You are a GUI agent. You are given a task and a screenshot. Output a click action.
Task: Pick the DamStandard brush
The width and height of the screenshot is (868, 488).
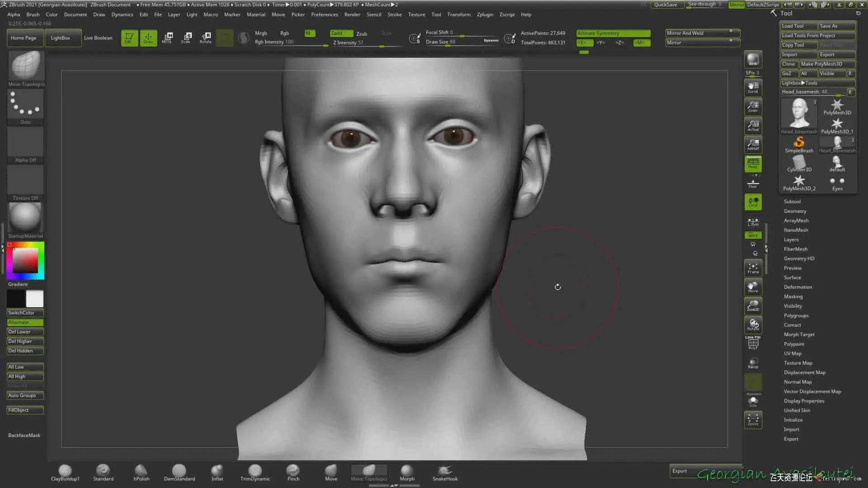pyautogui.click(x=179, y=472)
